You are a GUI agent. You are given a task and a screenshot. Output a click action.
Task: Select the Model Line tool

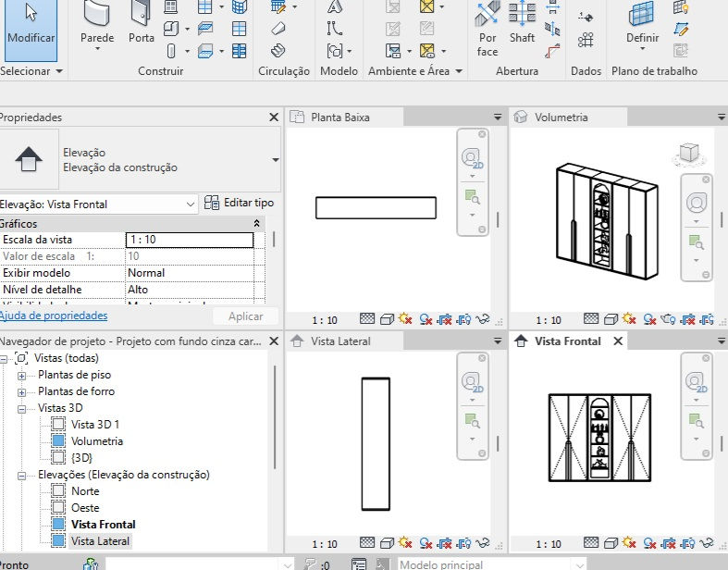334,29
